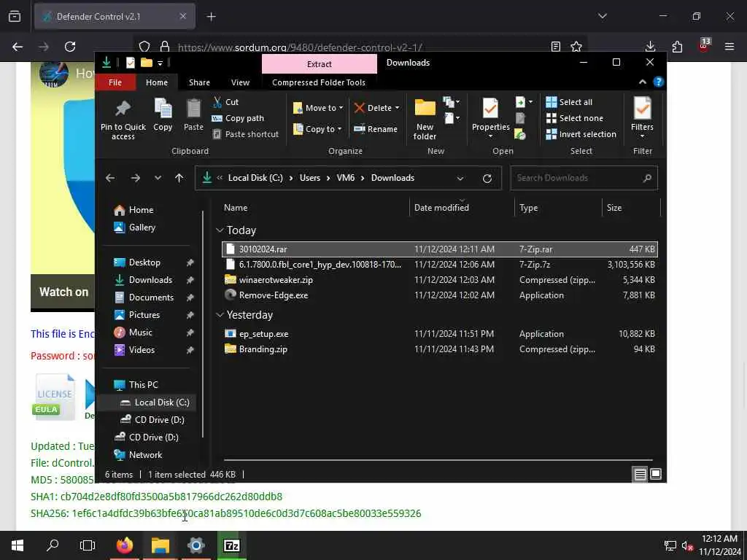Select Remove-Edge.exe file

click(x=440, y=295)
